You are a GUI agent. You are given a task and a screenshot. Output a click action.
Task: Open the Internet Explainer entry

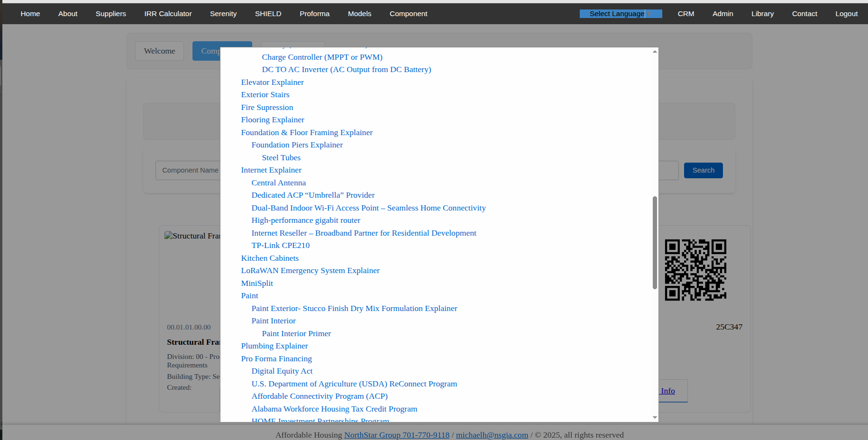(271, 170)
